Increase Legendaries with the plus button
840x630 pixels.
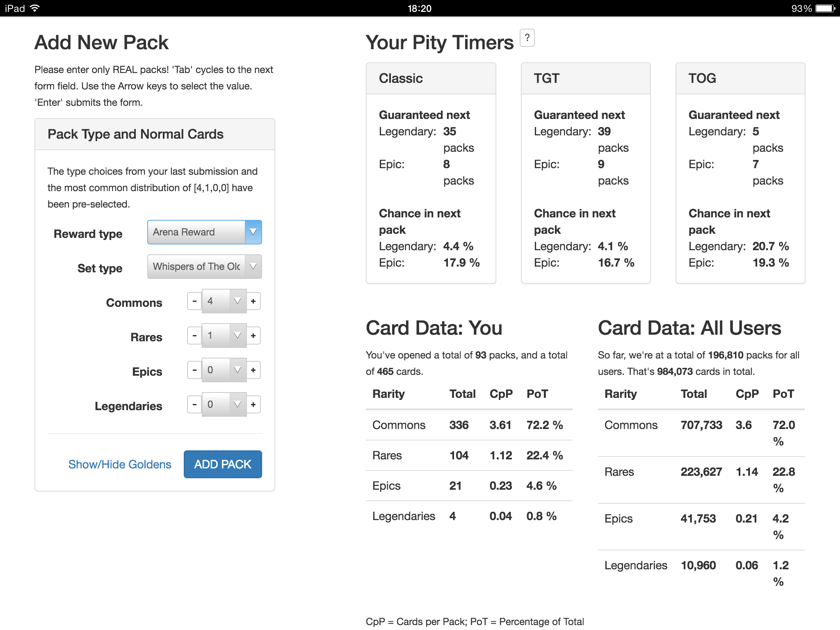(x=253, y=404)
